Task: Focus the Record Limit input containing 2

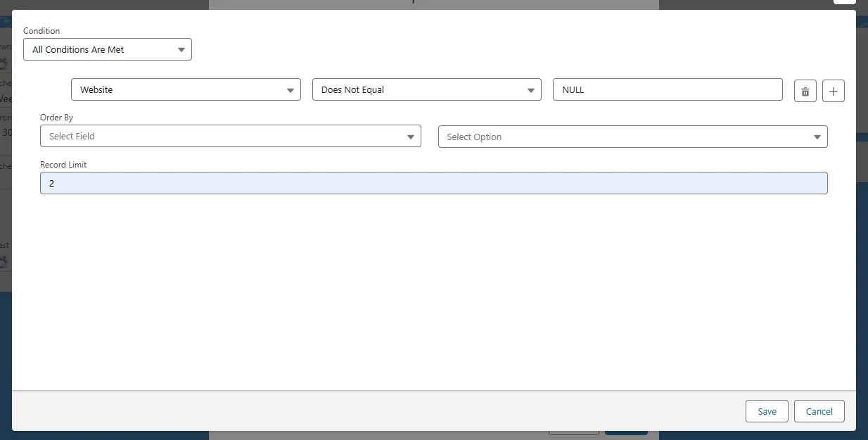Action: pyautogui.click(x=433, y=183)
